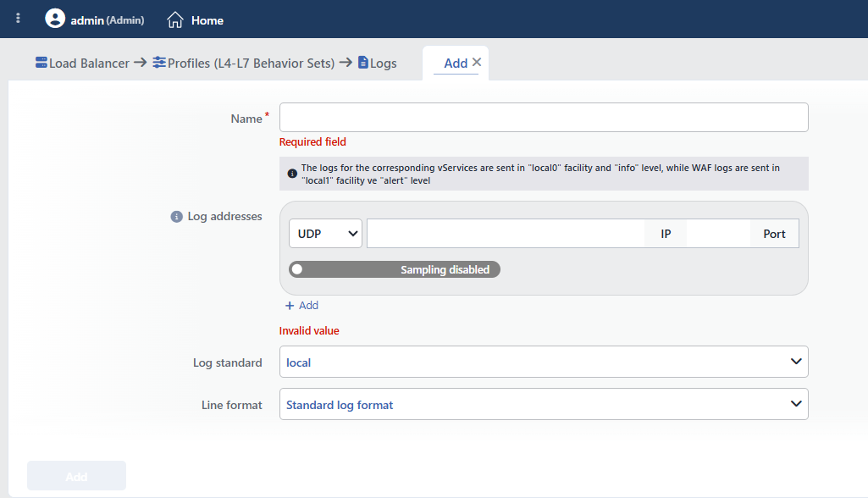Click the Log standard label
Image resolution: width=868 pixels, height=498 pixels.
click(x=228, y=362)
